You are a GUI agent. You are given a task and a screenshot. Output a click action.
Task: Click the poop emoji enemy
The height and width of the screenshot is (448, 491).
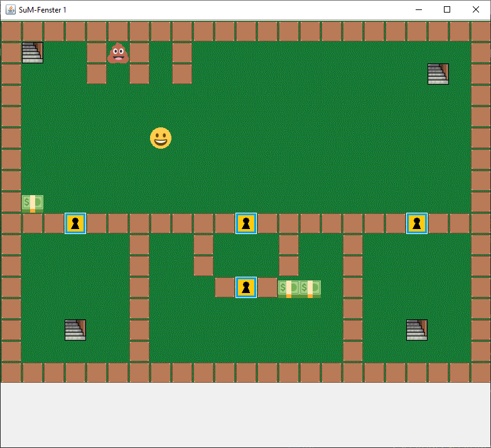point(118,53)
